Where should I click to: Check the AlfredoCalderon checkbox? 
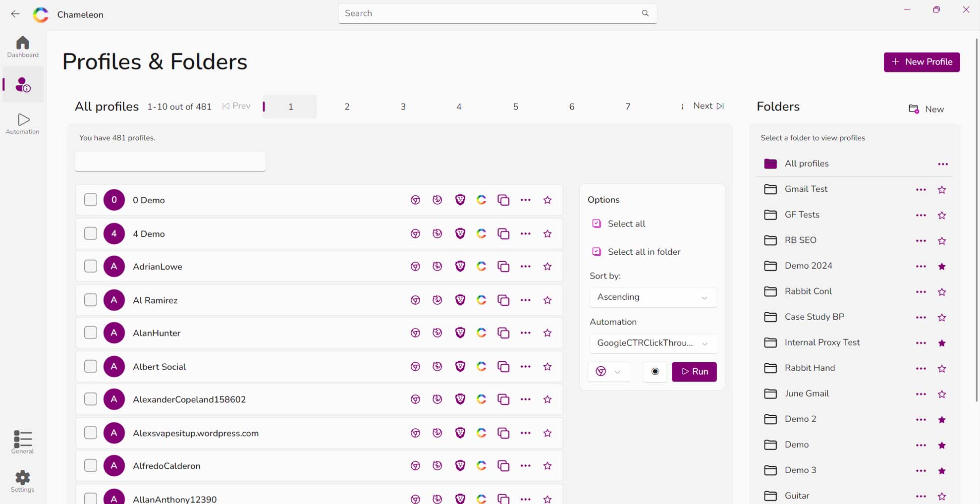[91, 465]
